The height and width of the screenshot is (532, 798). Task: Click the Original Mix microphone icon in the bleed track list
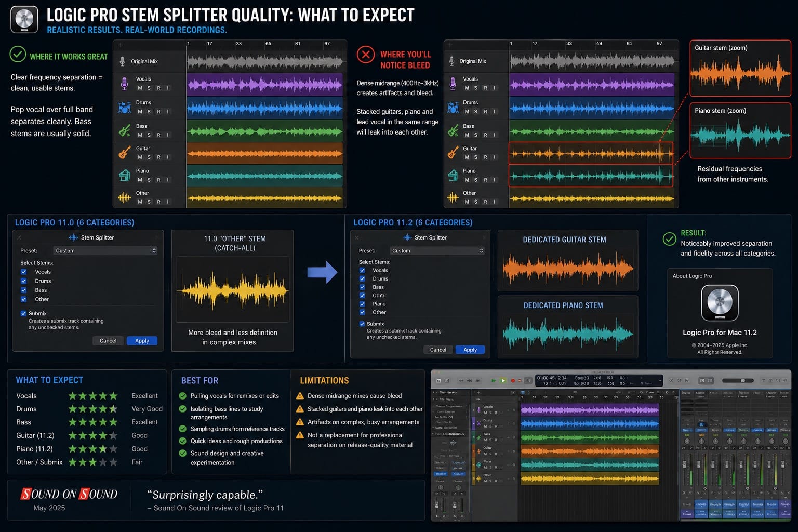tap(451, 61)
